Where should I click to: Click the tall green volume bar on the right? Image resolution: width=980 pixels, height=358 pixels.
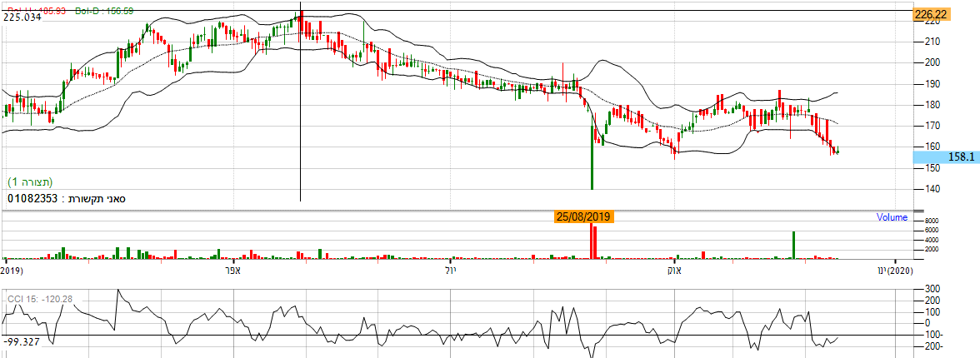pos(793,245)
